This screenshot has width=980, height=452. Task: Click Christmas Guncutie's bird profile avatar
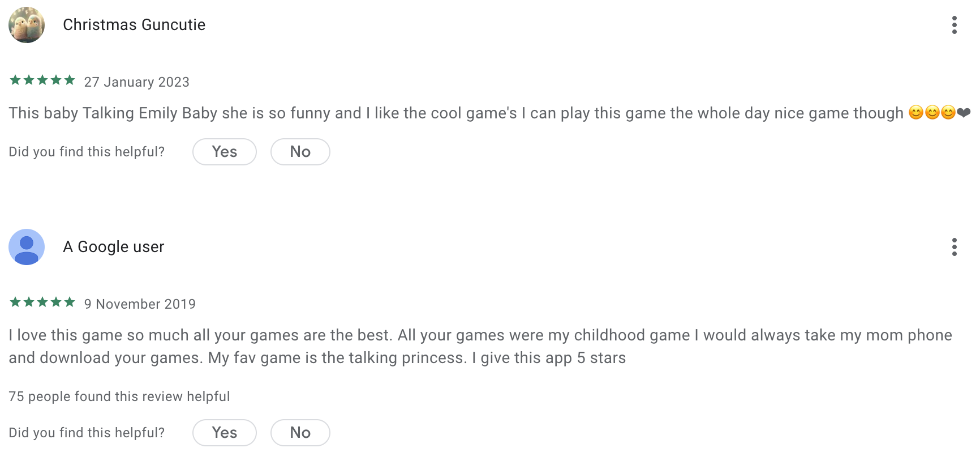[27, 25]
